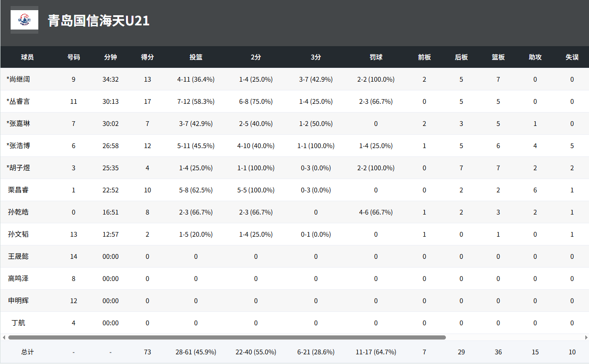Click minutes value 12:57
This screenshot has height=364, width=589.
[x=110, y=234]
